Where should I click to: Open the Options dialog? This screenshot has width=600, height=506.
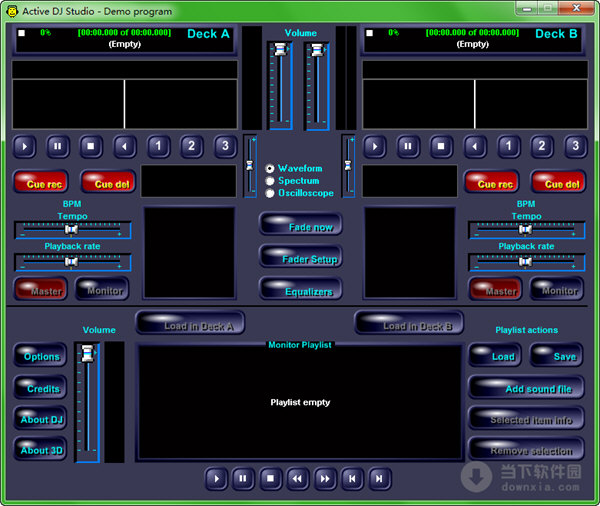40,355
